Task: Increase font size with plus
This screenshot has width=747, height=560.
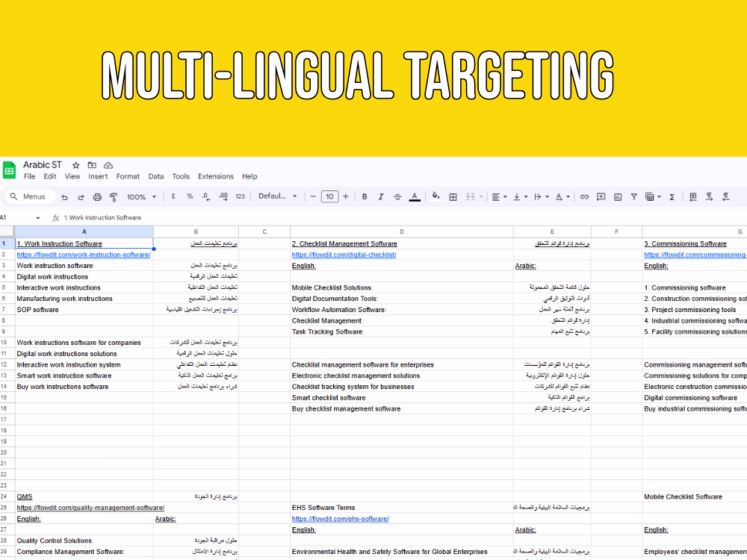Action: coord(346,196)
